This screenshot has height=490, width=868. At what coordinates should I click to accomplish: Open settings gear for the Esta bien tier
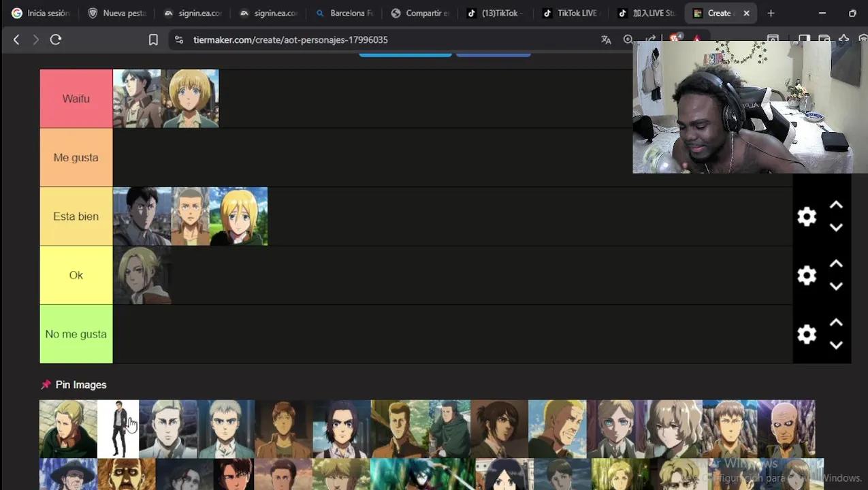(807, 216)
